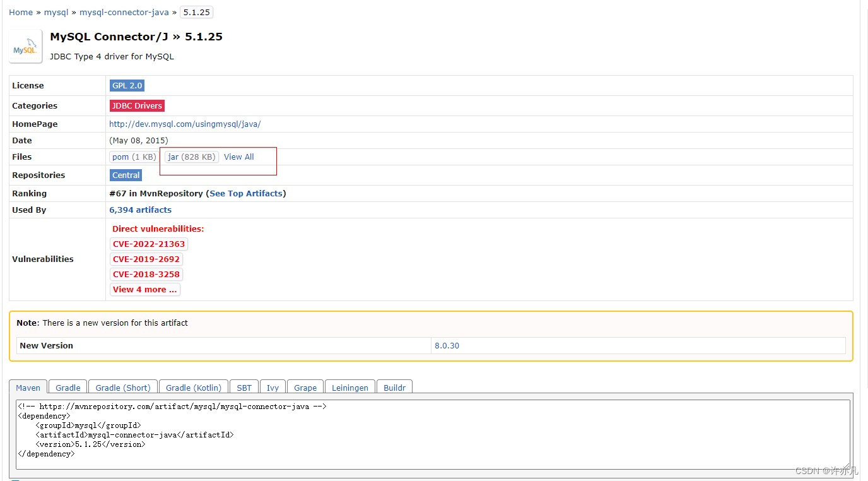Image resolution: width=868 pixels, height=481 pixels.
Task: Select the Maven tab
Action: 28,388
